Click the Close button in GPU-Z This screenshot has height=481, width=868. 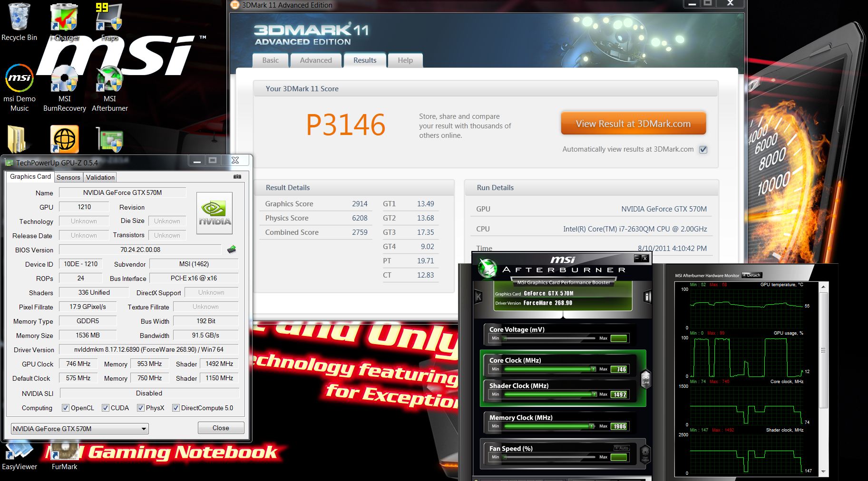pyautogui.click(x=221, y=428)
